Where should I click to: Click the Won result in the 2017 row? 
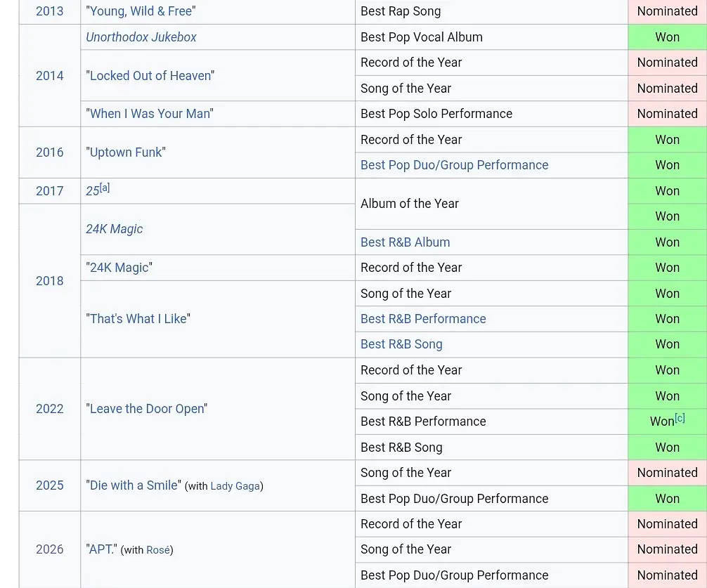[x=668, y=191]
